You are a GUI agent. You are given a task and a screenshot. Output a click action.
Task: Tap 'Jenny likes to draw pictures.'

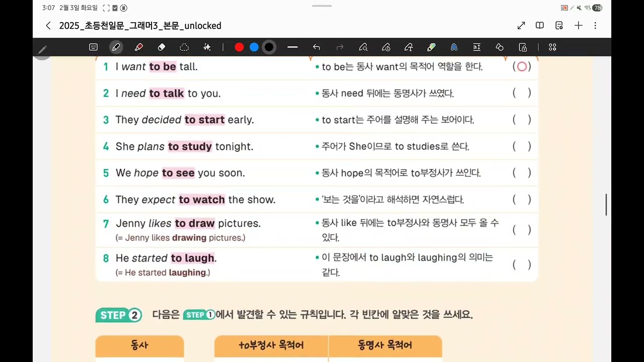(x=188, y=223)
